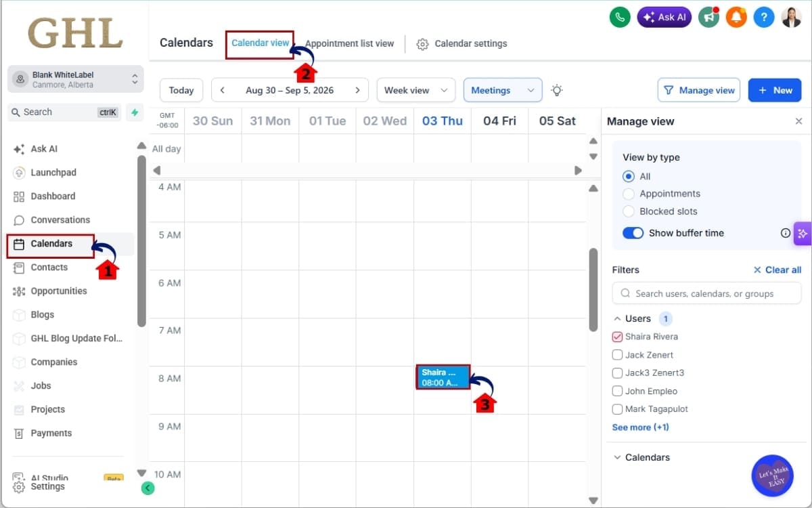The height and width of the screenshot is (508, 812).
Task: Click the blue New button
Action: pyautogui.click(x=775, y=90)
